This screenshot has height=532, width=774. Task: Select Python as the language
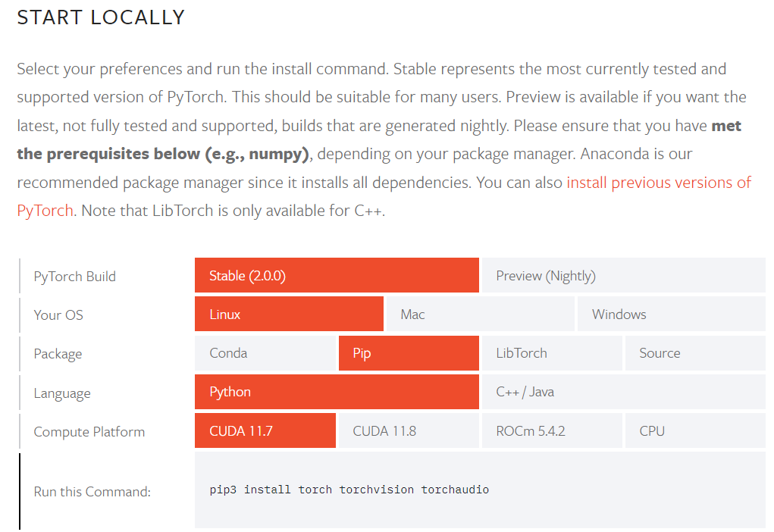[337, 392]
